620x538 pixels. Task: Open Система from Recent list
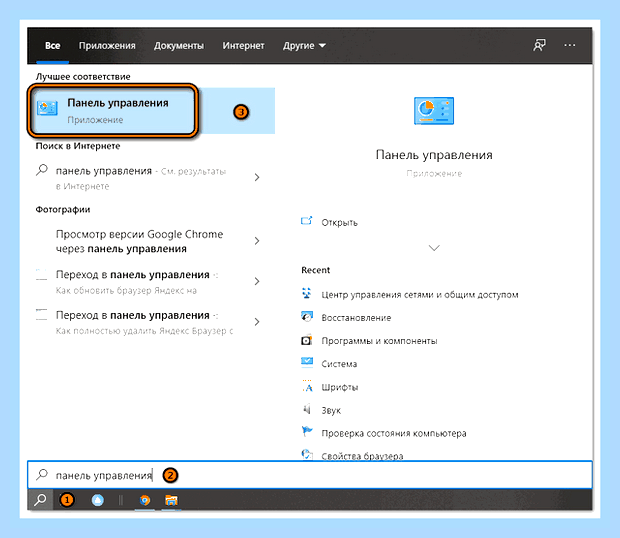coord(339,364)
